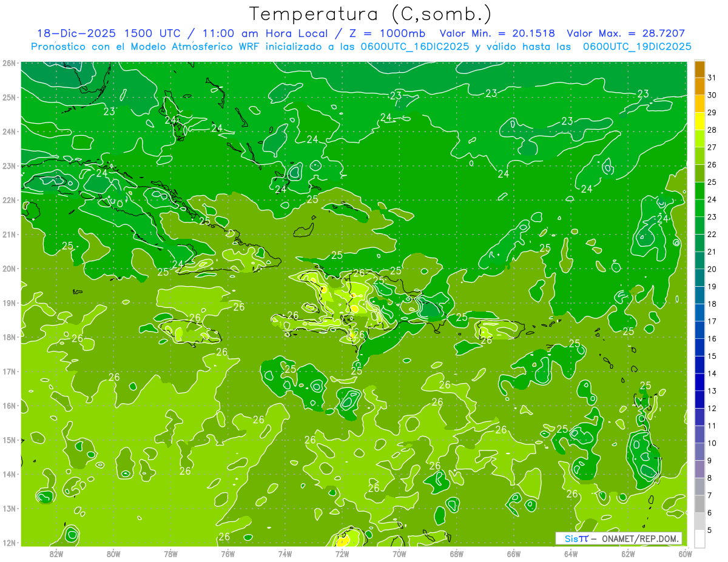Pick the orange swatch between 30 and 31
The height and width of the screenshot is (562, 728).
699,86
